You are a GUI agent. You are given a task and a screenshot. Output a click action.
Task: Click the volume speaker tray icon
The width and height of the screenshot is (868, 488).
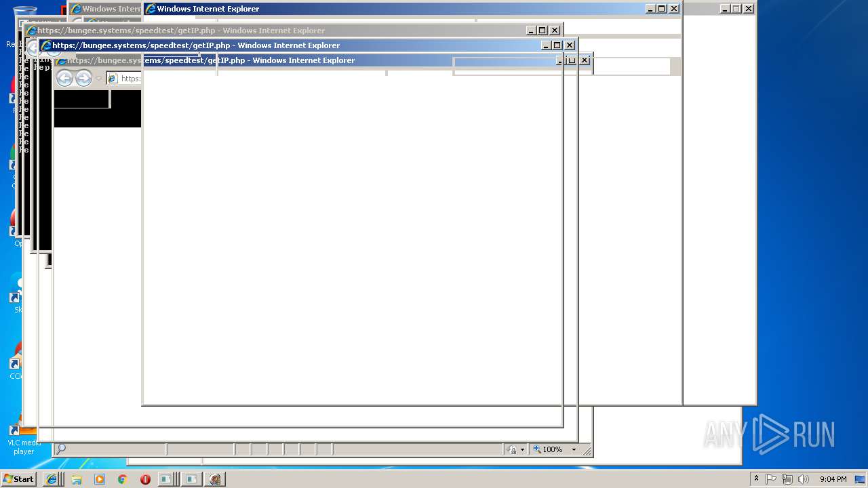click(x=804, y=479)
